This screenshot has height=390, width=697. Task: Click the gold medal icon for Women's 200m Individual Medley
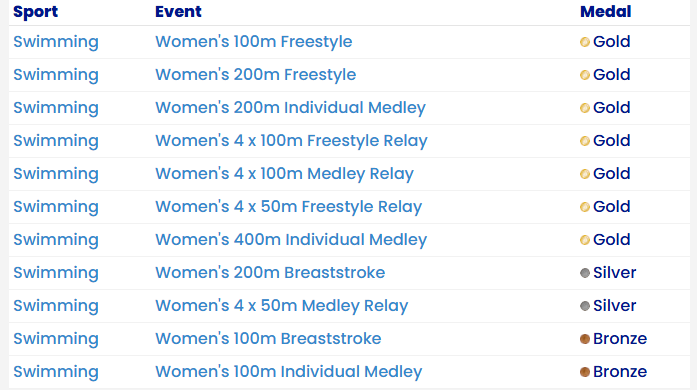(585, 108)
